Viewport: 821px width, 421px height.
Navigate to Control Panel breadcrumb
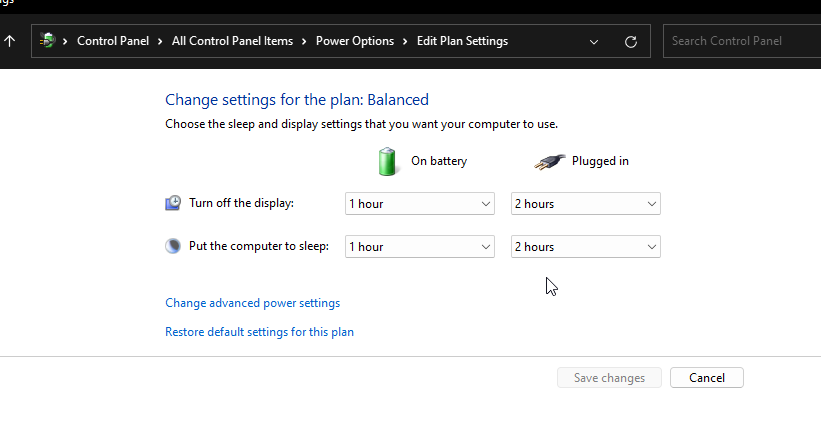(x=113, y=41)
